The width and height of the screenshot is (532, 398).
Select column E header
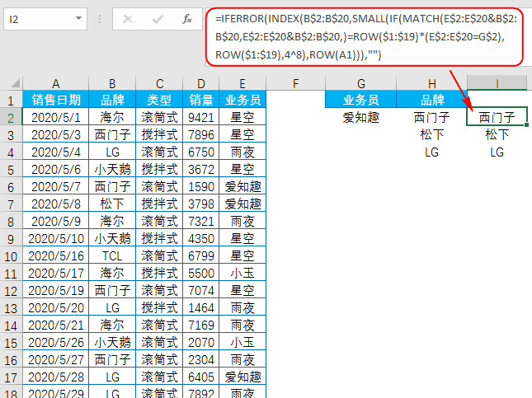pyautogui.click(x=242, y=83)
